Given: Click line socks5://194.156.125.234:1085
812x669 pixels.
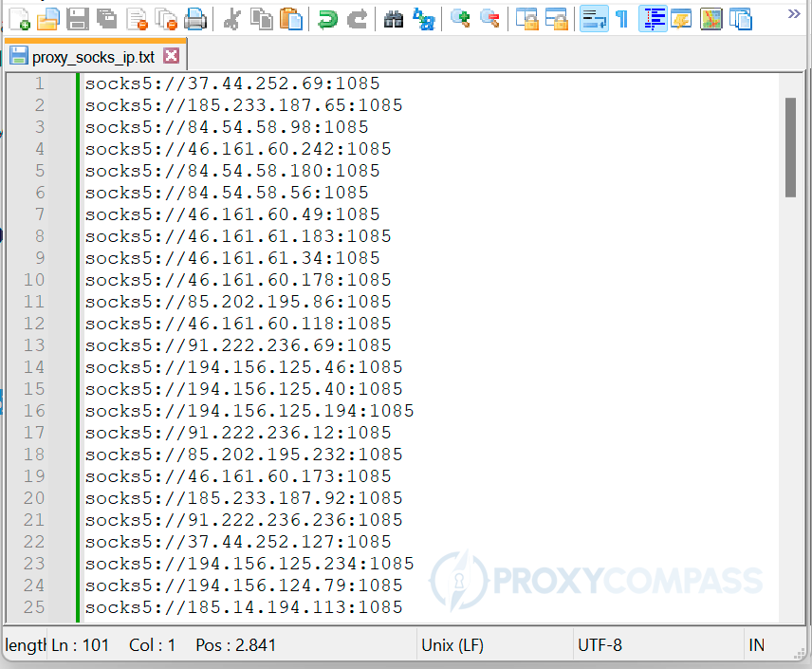Looking at the screenshot, I should 249,564.
